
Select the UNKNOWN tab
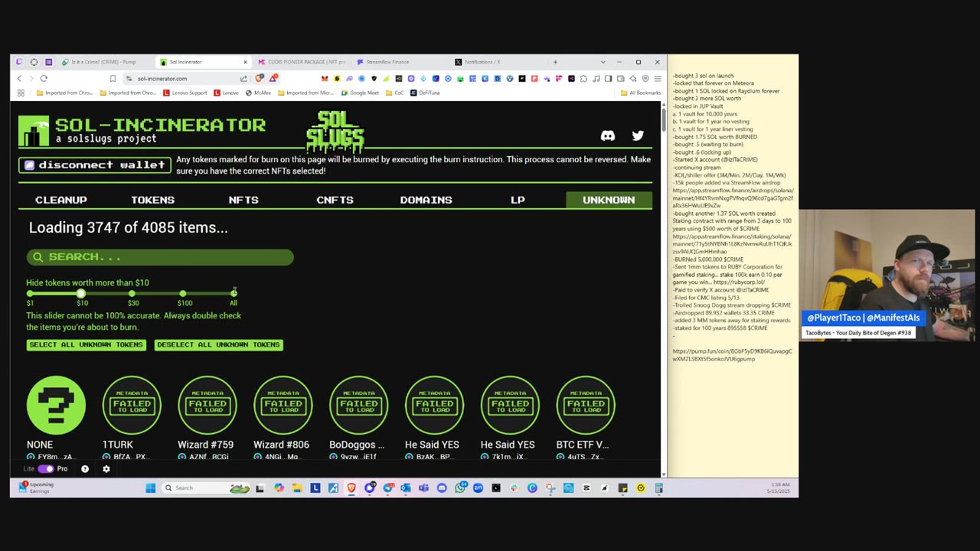(x=609, y=200)
